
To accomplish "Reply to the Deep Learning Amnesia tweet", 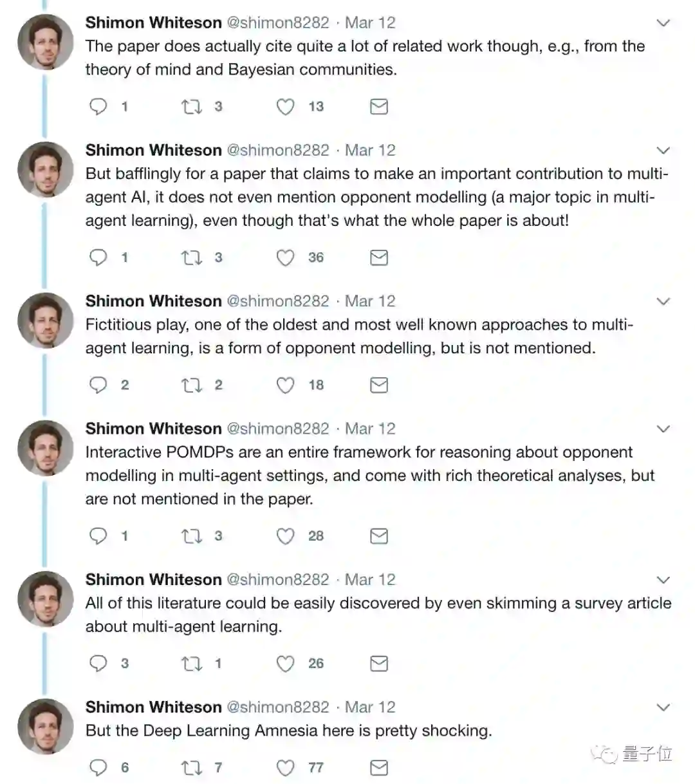I will point(98,767).
